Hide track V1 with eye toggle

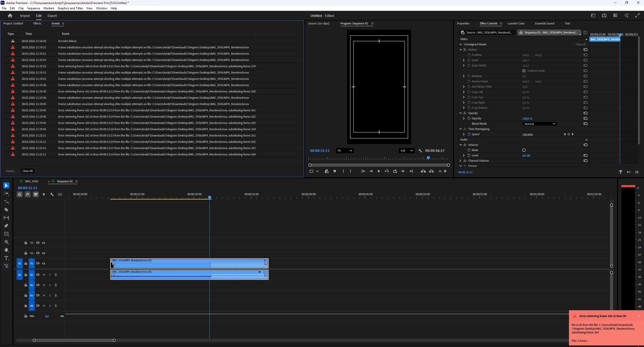point(44,263)
